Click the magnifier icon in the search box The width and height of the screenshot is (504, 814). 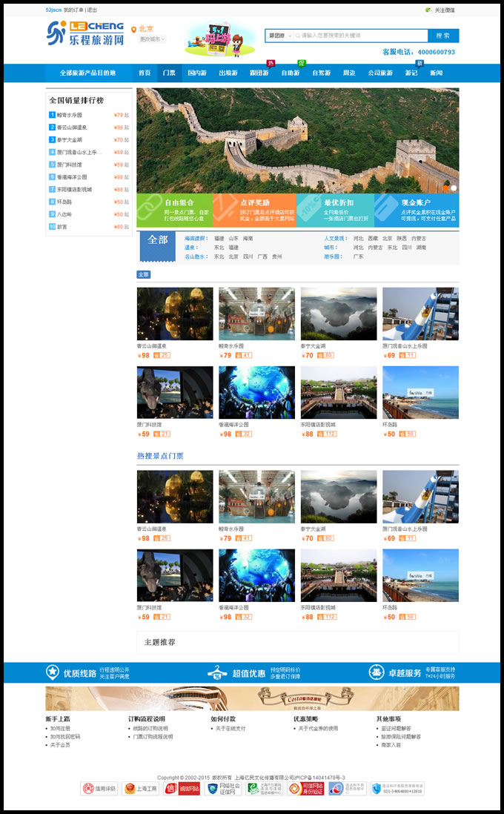tap(298, 36)
